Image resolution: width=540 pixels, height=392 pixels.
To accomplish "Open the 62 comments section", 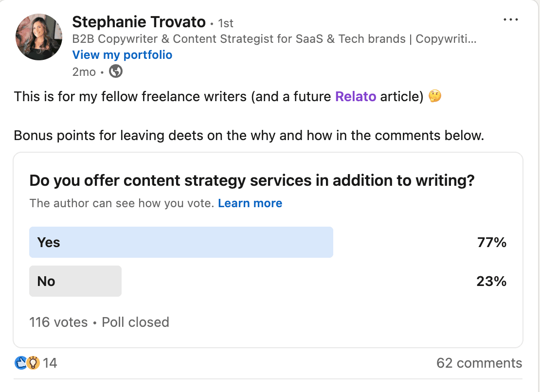I will 479,363.
